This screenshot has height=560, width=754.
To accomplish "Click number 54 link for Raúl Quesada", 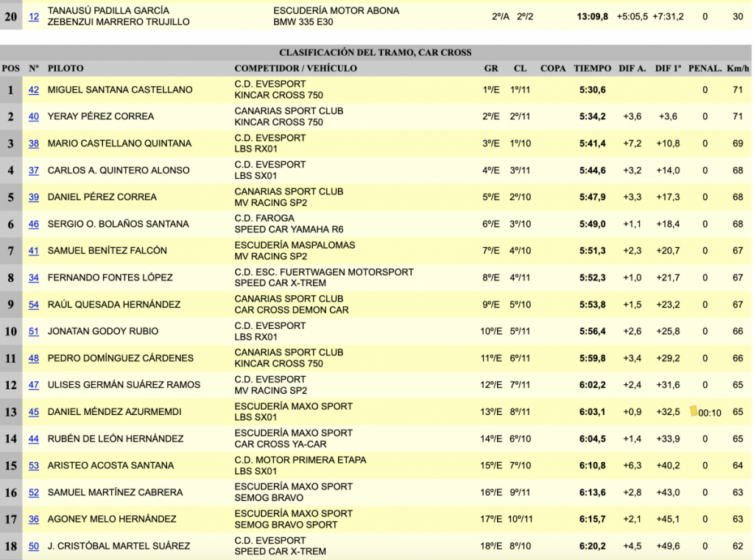I will (34, 305).
